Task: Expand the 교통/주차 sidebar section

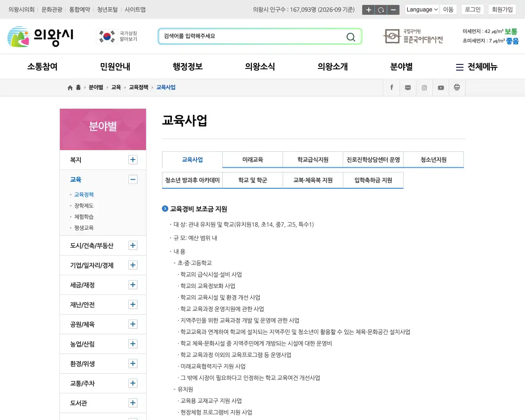Action: tap(133, 383)
